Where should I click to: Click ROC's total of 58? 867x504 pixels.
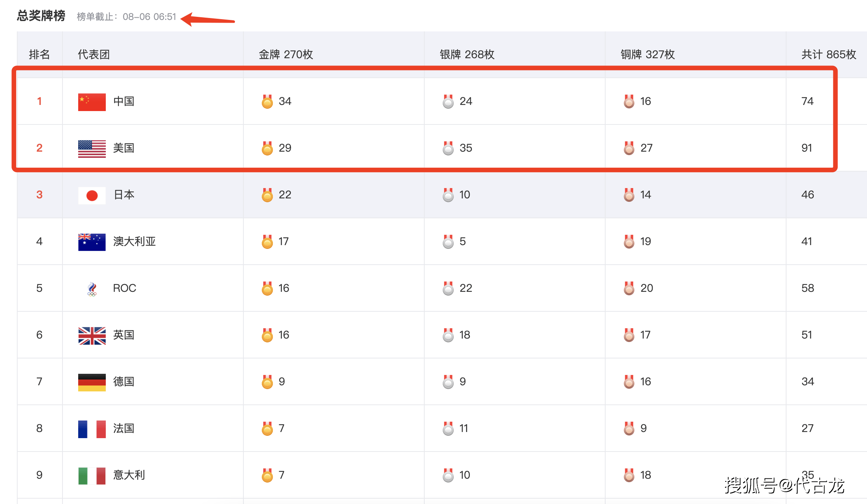pyautogui.click(x=808, y=288)
